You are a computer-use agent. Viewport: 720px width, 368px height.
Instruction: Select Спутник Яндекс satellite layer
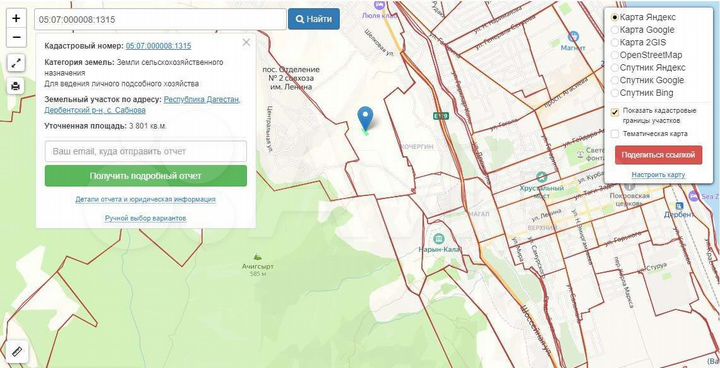click(614, 68)
